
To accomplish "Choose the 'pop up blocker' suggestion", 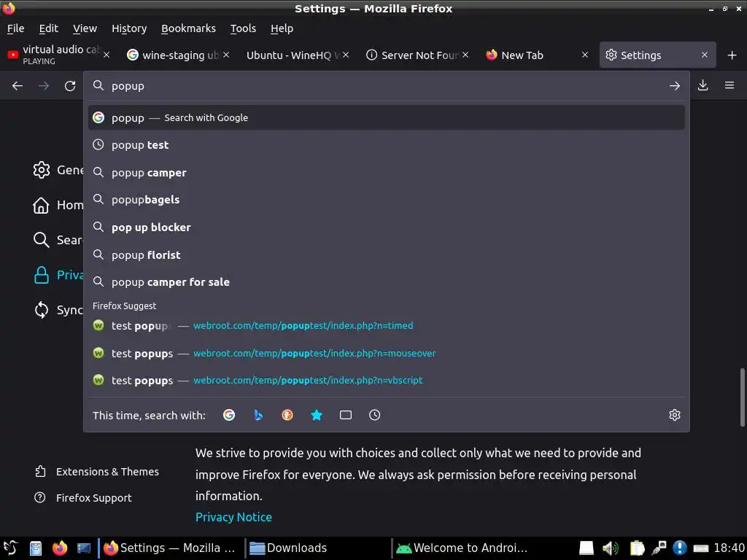I will coord(387,227).
